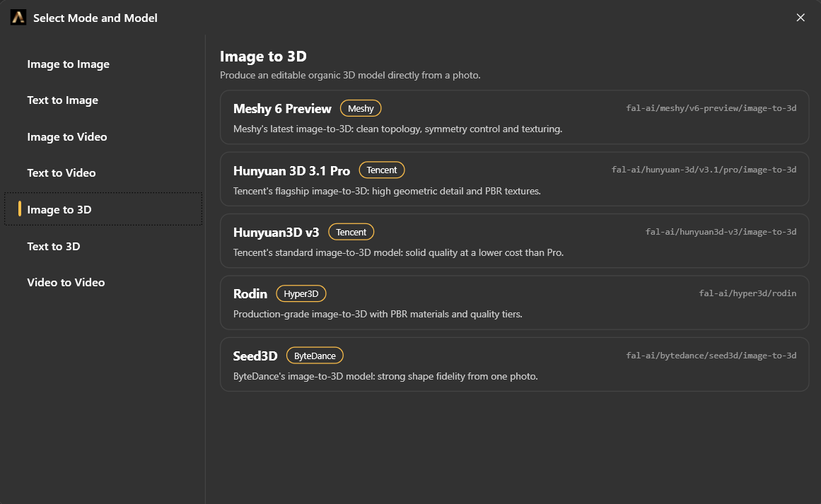Click the Meshy vendor badge
Viewport: 821px width, 504px height.
(x=361, y=108)
